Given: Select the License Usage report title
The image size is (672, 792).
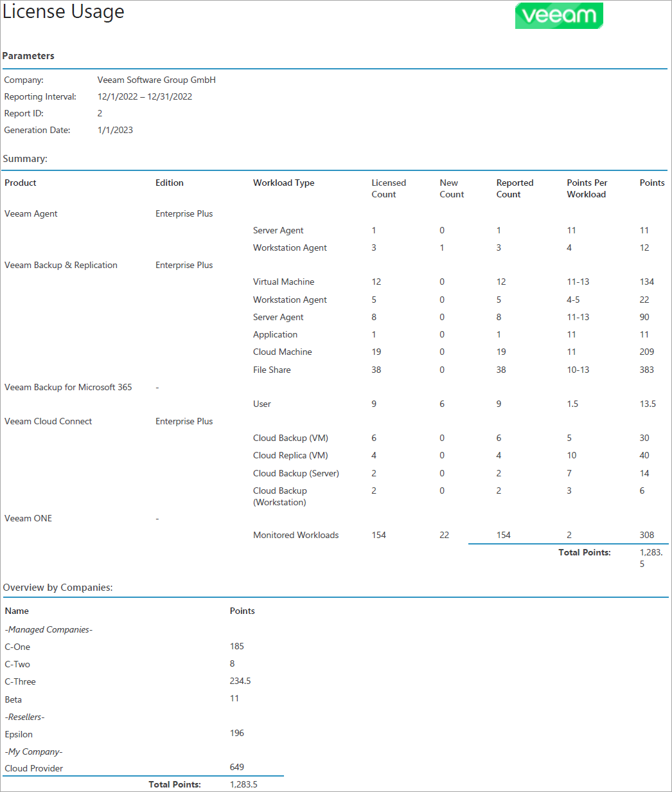Looking at the screenshot, I should [64, 12].
